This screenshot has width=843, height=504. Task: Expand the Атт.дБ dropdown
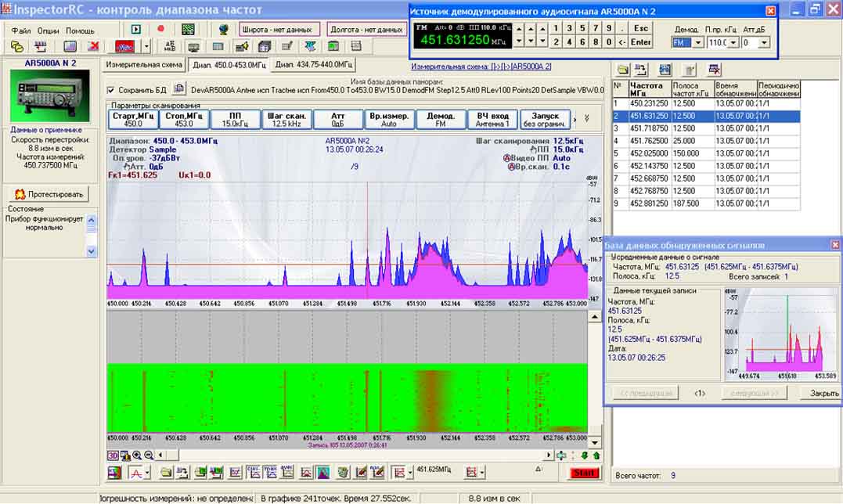coord(766,43)
